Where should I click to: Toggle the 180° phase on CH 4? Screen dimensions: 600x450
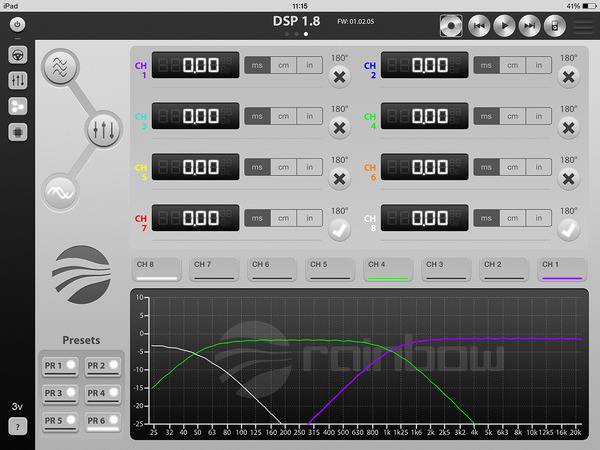click(569, 128)
